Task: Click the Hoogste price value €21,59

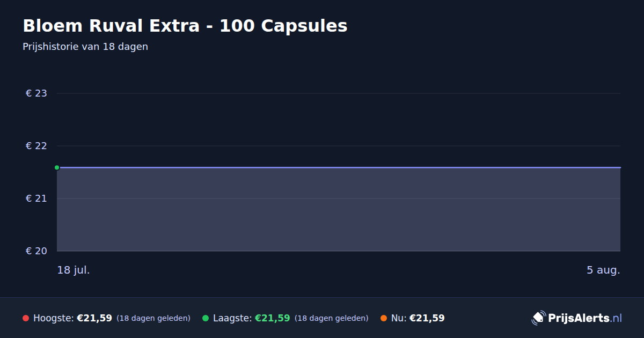Action: [94, 318]
